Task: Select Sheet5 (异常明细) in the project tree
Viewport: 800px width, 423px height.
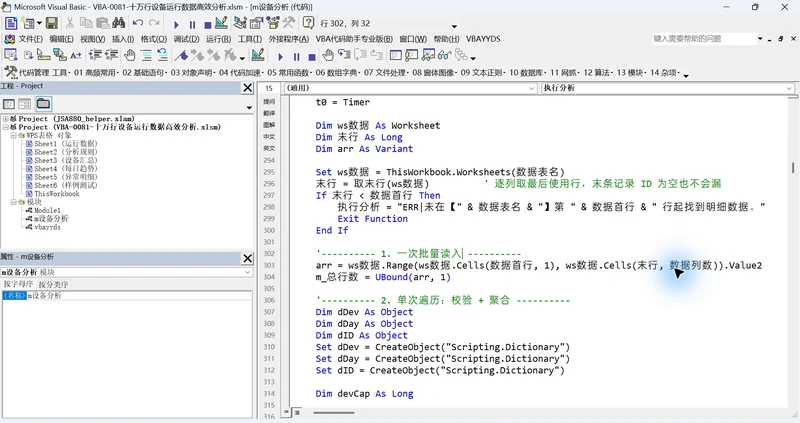Action: (x=65, y=177)
